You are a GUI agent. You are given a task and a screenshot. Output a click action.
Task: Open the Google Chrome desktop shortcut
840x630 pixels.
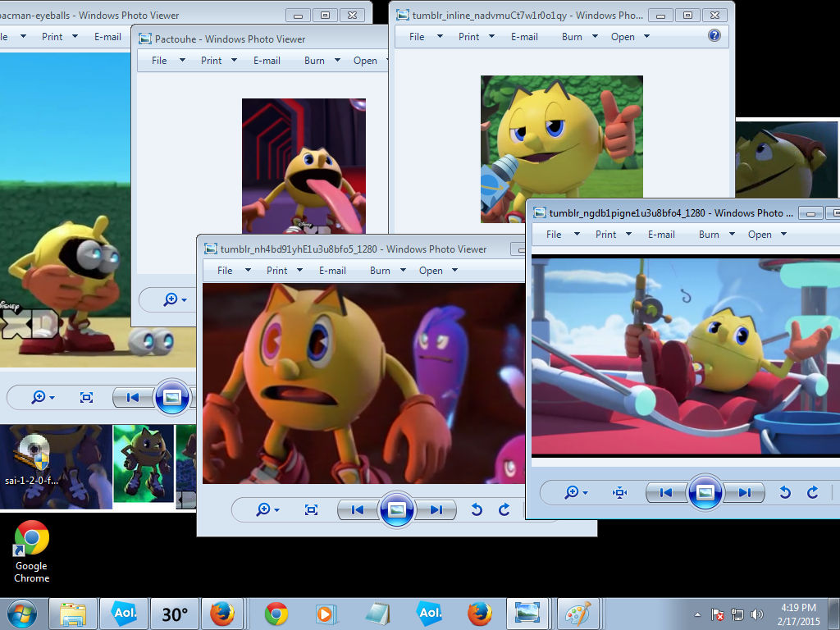(32, 552)
